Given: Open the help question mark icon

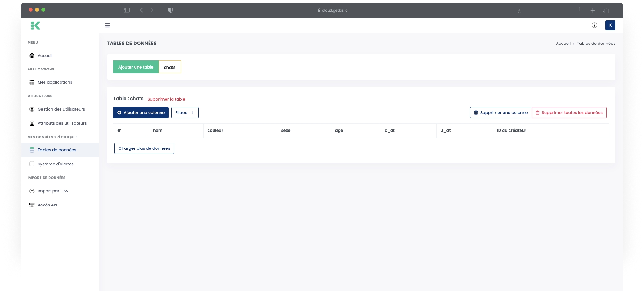Looking at the screenshot, I should 594,25.
